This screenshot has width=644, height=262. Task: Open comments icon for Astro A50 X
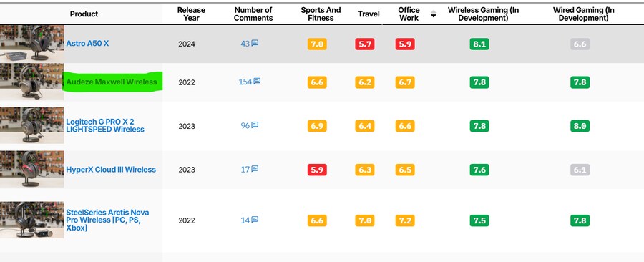255,43
